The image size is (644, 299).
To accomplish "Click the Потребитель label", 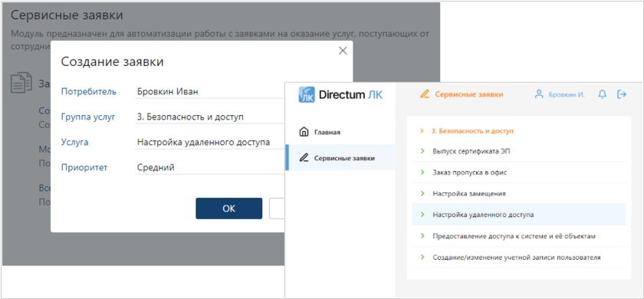I will click(89, 91).
